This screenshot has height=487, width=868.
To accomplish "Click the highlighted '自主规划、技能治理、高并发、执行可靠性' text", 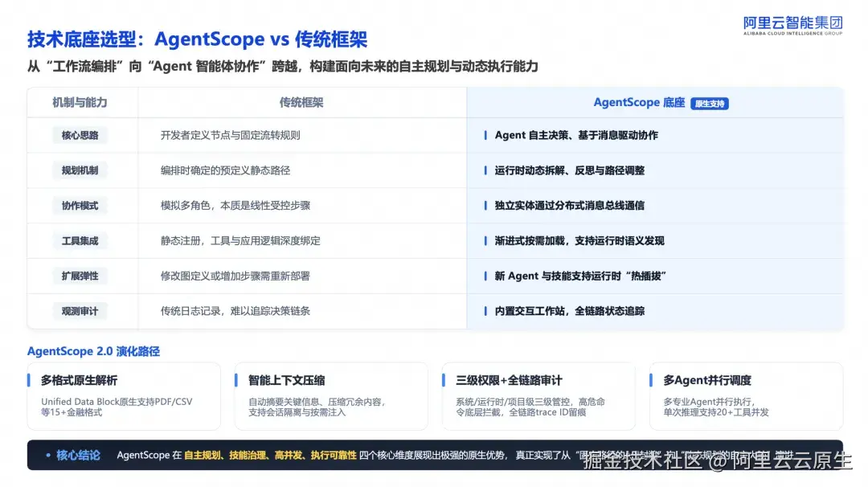I will point(270,456).
